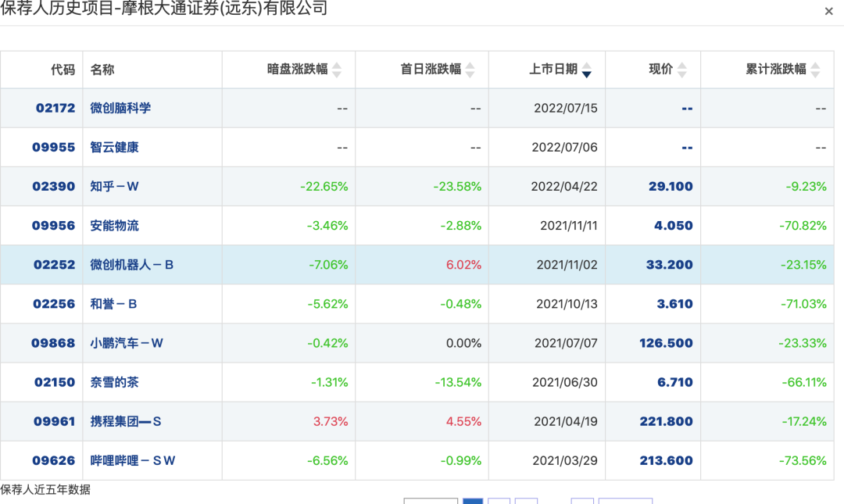
Task: Open 微创机器人－B stock page
Action: coord(132,265)
